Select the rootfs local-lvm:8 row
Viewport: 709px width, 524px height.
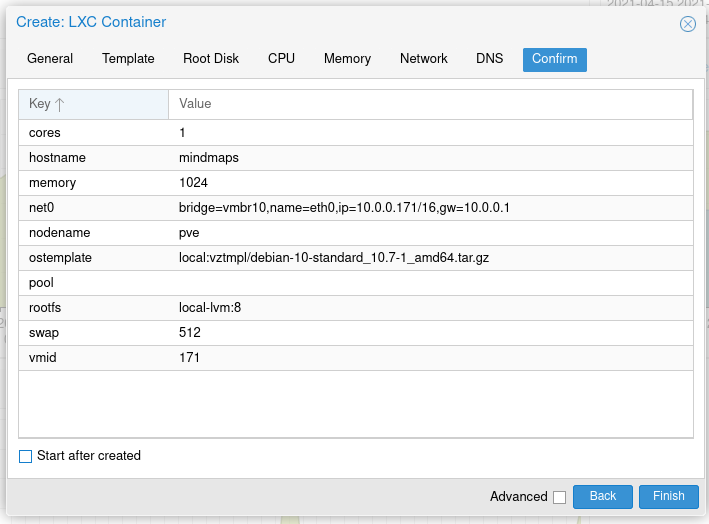pos(356,308)
